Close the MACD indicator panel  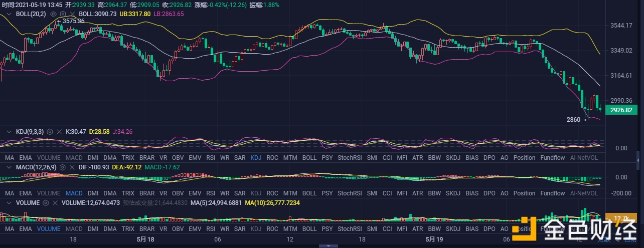(x=72, y=167)
